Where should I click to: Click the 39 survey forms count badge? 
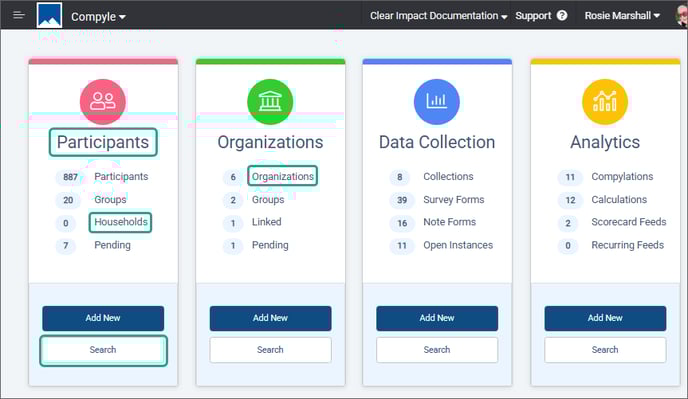point(402,200)
